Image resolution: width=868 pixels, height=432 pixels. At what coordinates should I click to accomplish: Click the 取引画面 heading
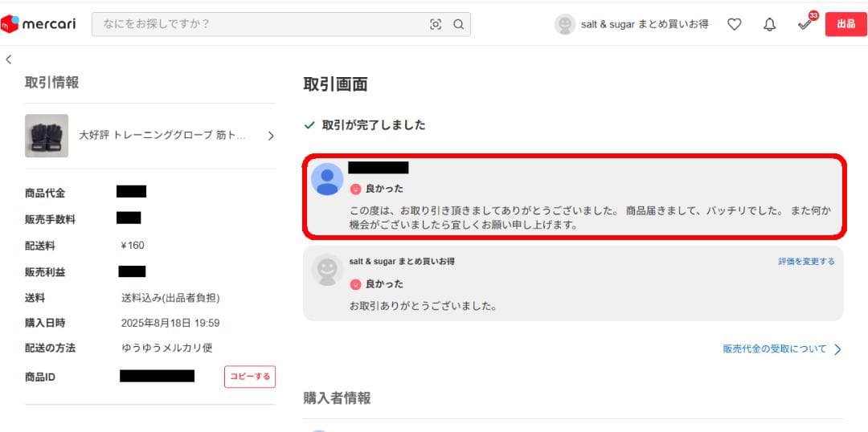[x=335, y=84]
